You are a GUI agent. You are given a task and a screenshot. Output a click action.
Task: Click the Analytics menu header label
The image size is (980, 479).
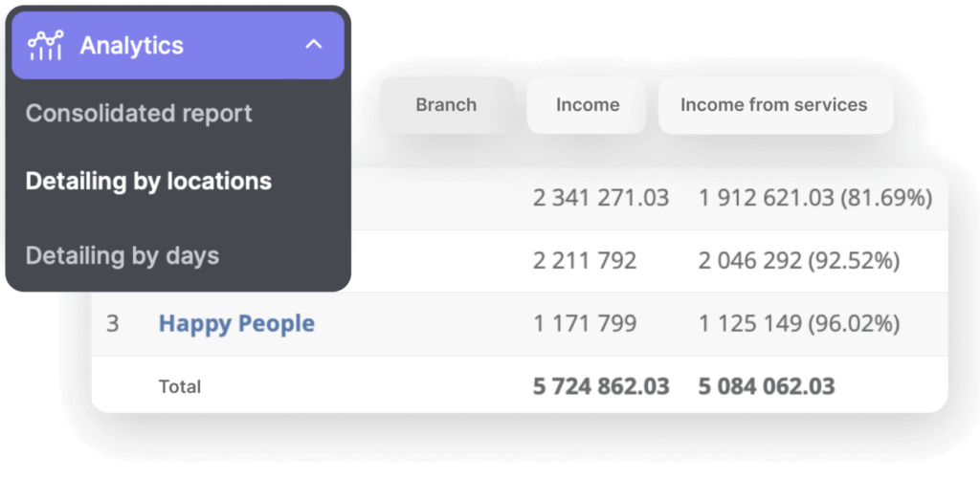click(x=131, y=46)
